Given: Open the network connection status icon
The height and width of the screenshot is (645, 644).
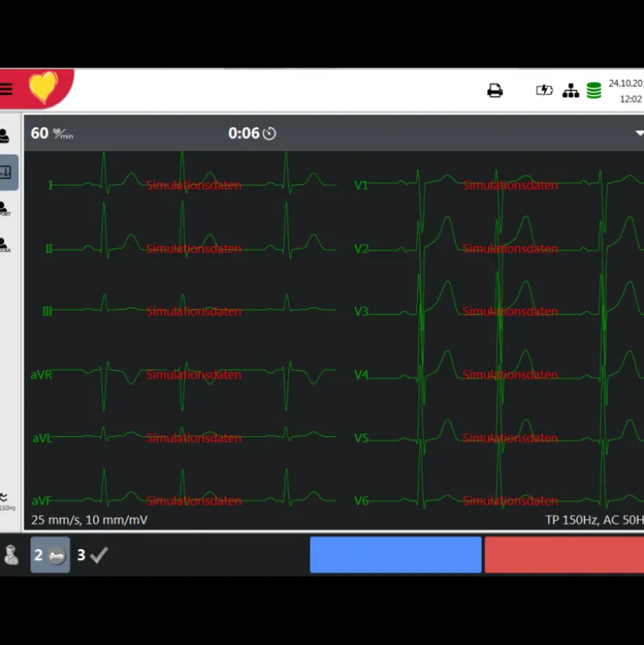Looking at the screenshot, I should 571,91.
